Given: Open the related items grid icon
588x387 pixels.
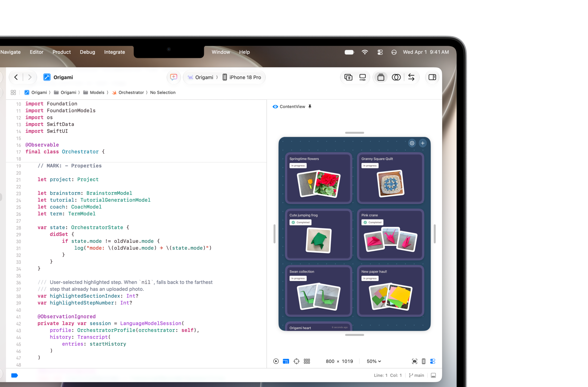Looking at the screenshot, I should click(x=13, y=93).
